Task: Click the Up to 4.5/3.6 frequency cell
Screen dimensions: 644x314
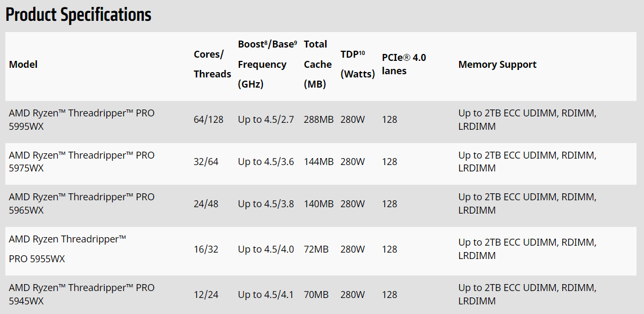Action: point(266,161)
